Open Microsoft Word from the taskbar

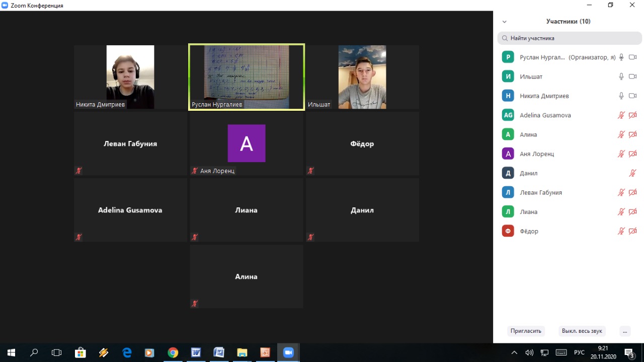click(196, 352)
